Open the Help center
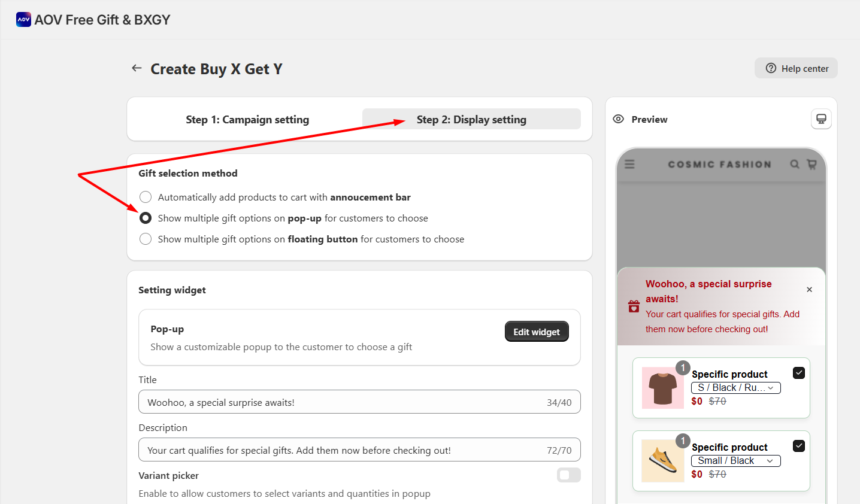860x504 pixels. tap(796, 68)
